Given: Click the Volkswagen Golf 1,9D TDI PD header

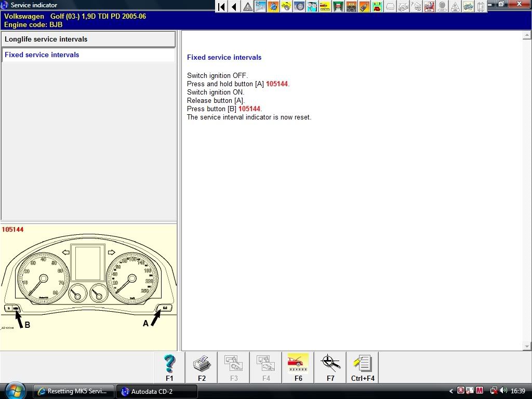Looking at the screenshot, I should pos(75,16).
